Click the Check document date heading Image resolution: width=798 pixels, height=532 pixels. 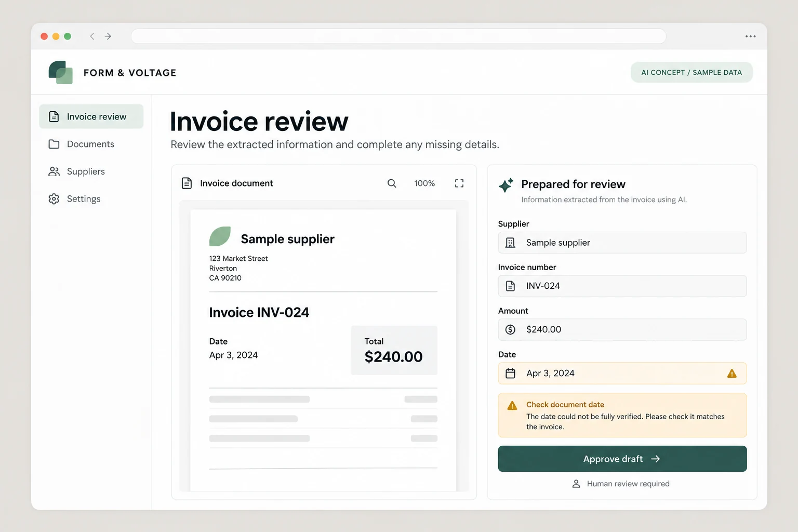click(x=565, y=404)
